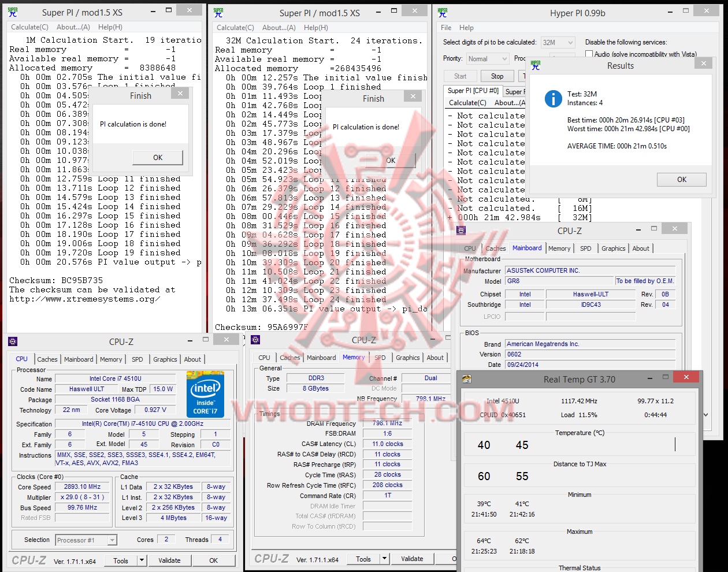Switch to Mainboard tab in CPU-Z CPU window
Image resolution: width=728 pixels, height=572 pixels.
click(x=79, y=359)
